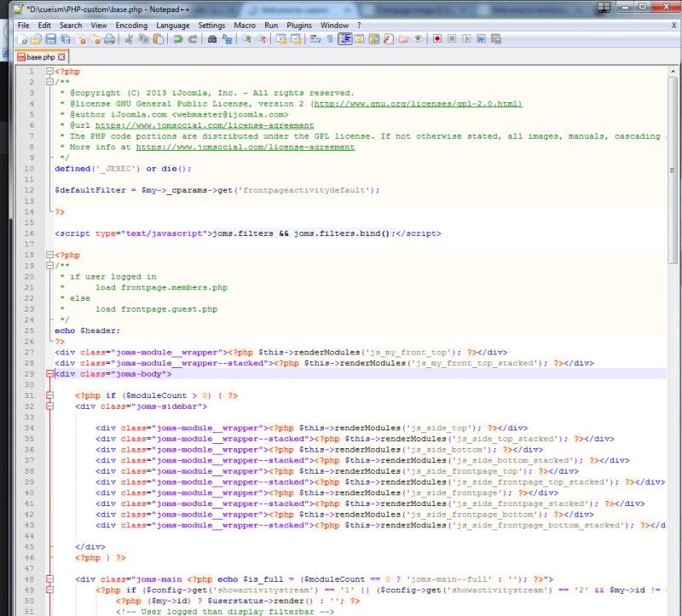Click the vertical scrollbar thumb
The width and height of the screenshot is (682, 616).
click(x=673, y=170)
